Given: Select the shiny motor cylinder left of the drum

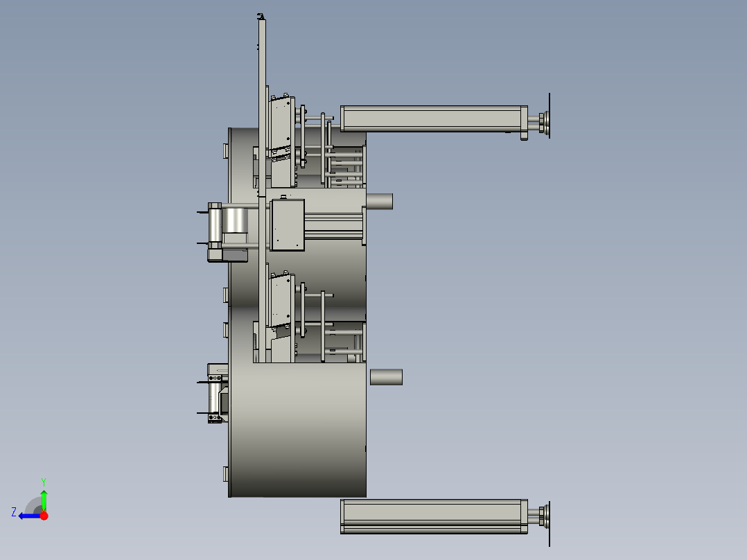Looking at the screenshot, I should (235, 220).
